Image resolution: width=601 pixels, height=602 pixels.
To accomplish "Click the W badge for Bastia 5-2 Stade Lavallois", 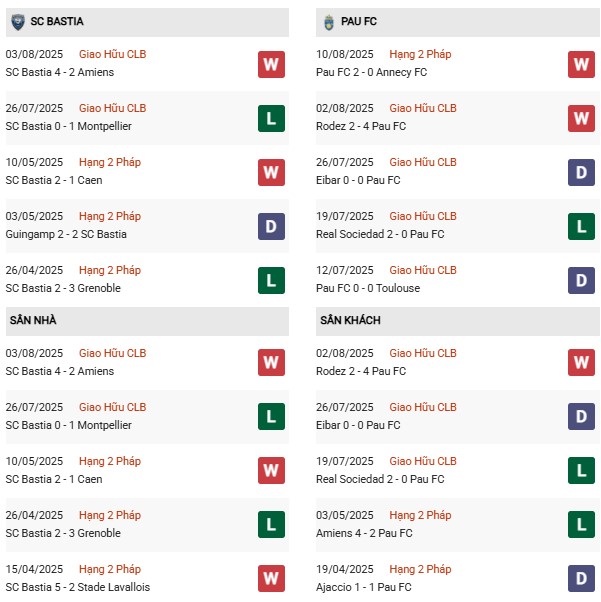I will pos(271,578).
